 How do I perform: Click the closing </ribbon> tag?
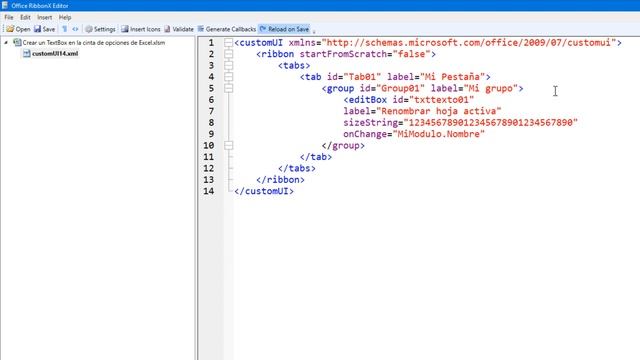(x=280, y=180)
